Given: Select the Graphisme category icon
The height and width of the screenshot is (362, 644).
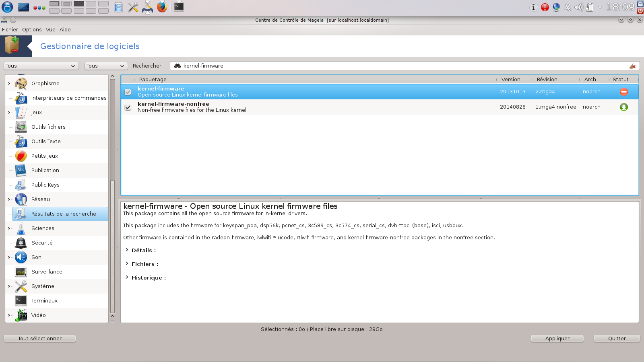Looking at the screenshot, I should tap(21, 83).
